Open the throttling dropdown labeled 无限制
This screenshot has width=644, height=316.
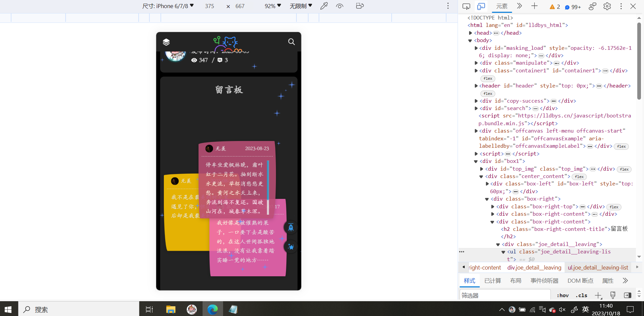[301, 6]
